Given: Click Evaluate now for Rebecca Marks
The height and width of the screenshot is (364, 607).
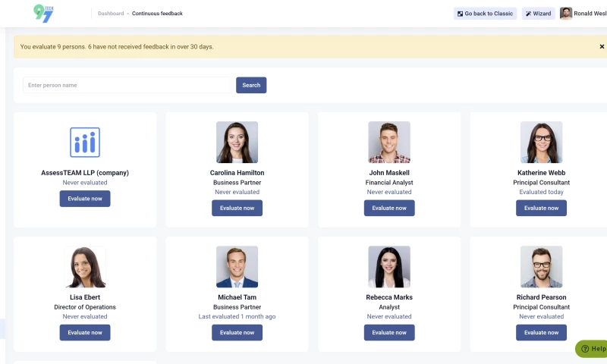Looking at the screenshot, I should pos(389,332).
